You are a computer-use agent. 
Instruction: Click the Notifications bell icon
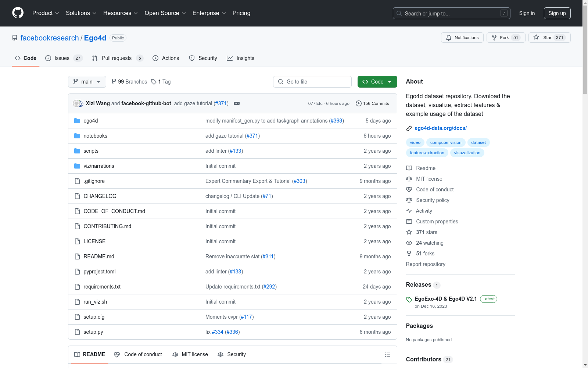coord(449,38)
